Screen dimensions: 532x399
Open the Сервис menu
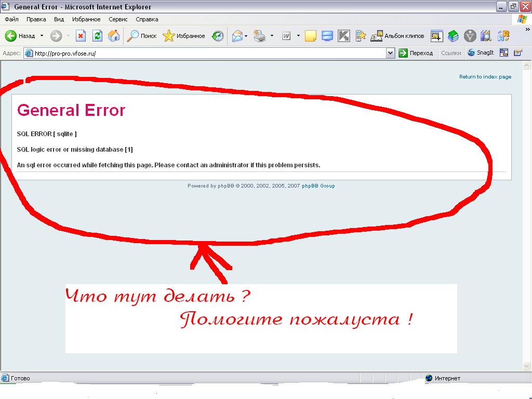coord(118,19)
